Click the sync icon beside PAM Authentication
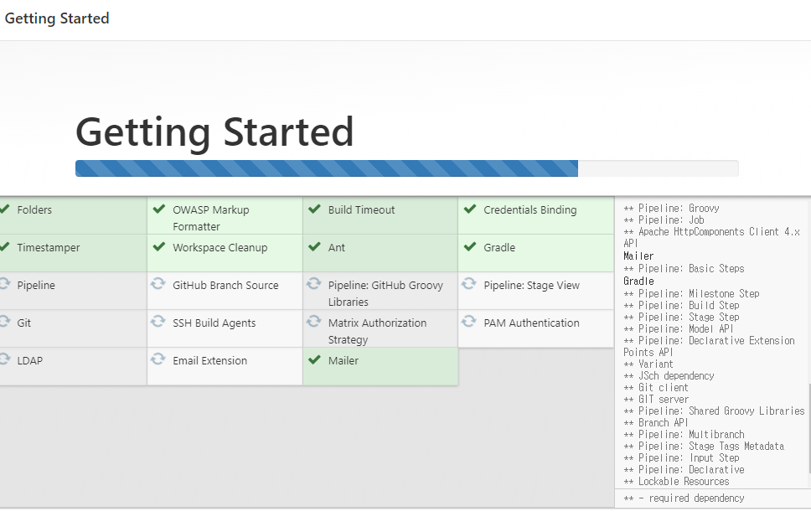The width and height of the screenshot is (811, 532). 468,322
